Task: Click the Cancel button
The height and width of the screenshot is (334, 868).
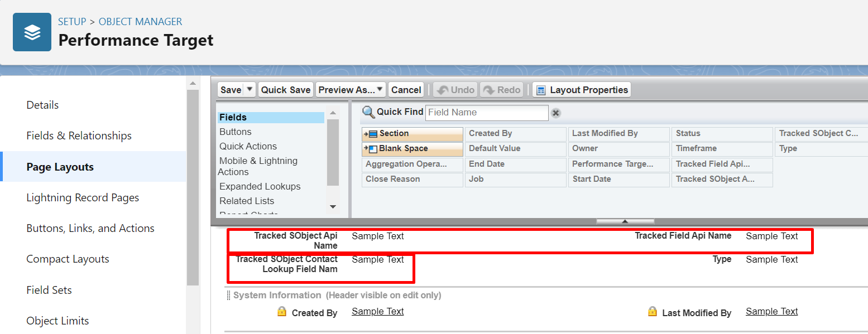Action: [x=406, y=90]
